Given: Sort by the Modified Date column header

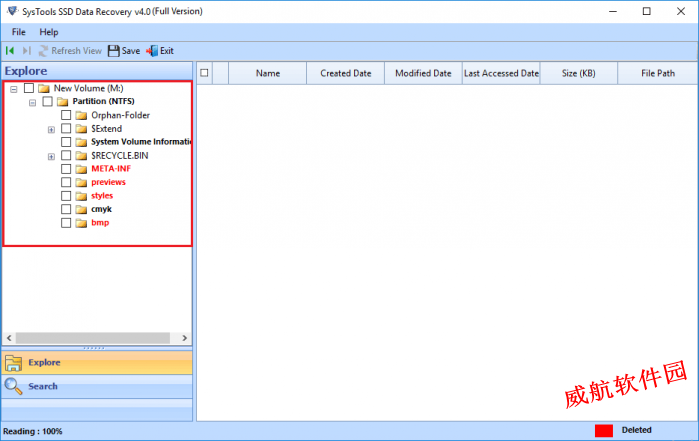Looking at the screenshot, I should [x=423, y=73].
